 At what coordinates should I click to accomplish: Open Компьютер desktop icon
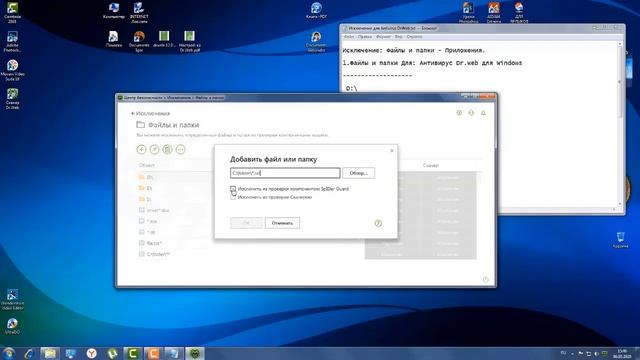click(x=113, y=11)
